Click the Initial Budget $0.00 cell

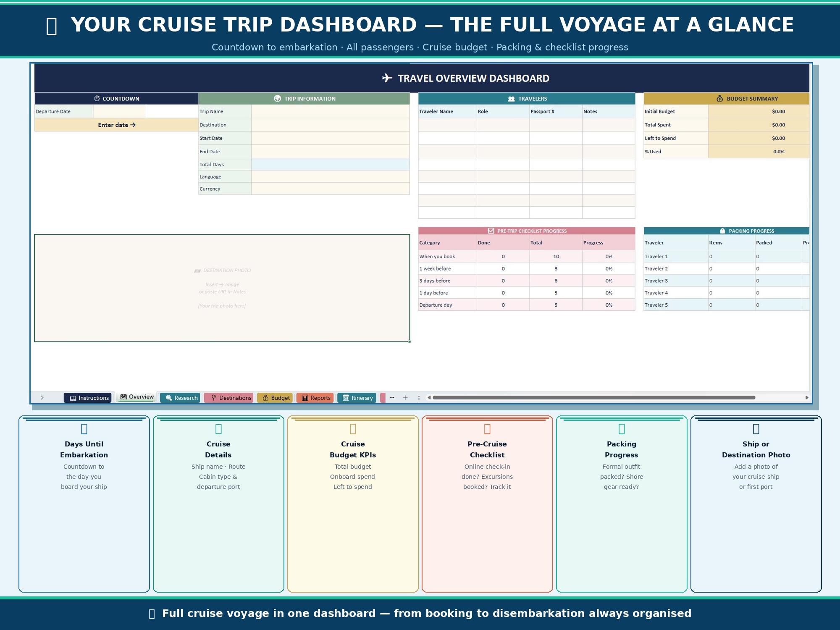759,111
